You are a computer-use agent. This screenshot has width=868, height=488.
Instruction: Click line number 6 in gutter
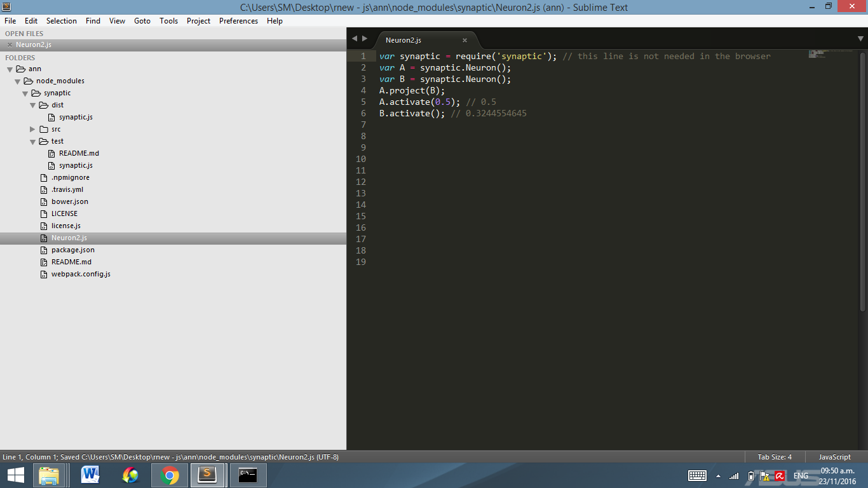coord(363,113)
